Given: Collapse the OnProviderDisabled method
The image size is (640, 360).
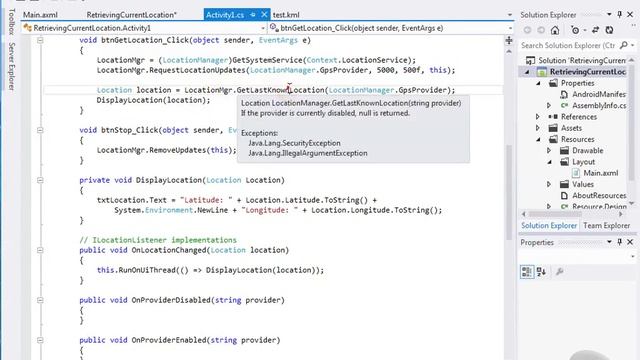Looking at the screenshot, I should pyautogui.click(x=40, y=300).
